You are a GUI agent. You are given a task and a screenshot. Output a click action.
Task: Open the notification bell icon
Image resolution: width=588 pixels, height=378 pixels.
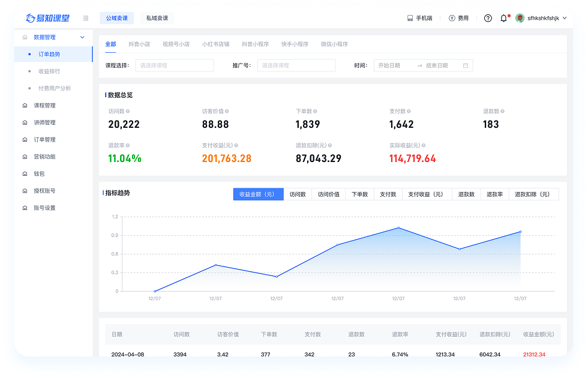(x=503, y=18)
